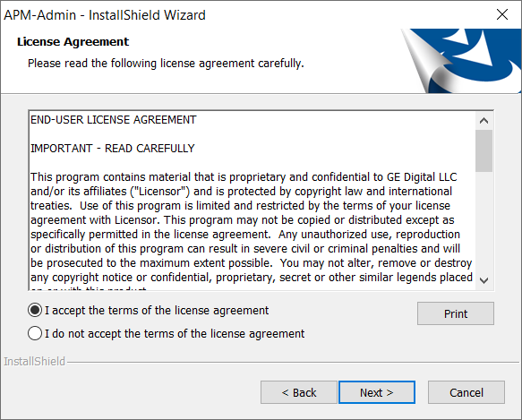Click the license agreement scrollbar thumb

click(483, 150)
